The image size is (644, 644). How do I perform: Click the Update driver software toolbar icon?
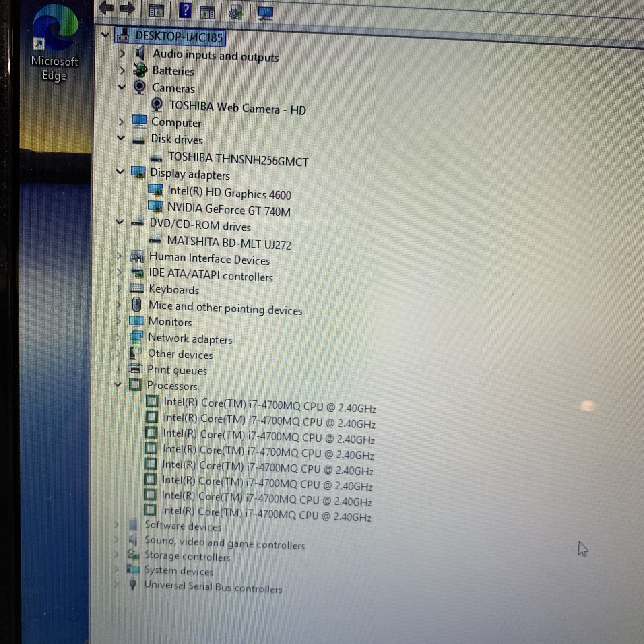click(x=236, y=13)
